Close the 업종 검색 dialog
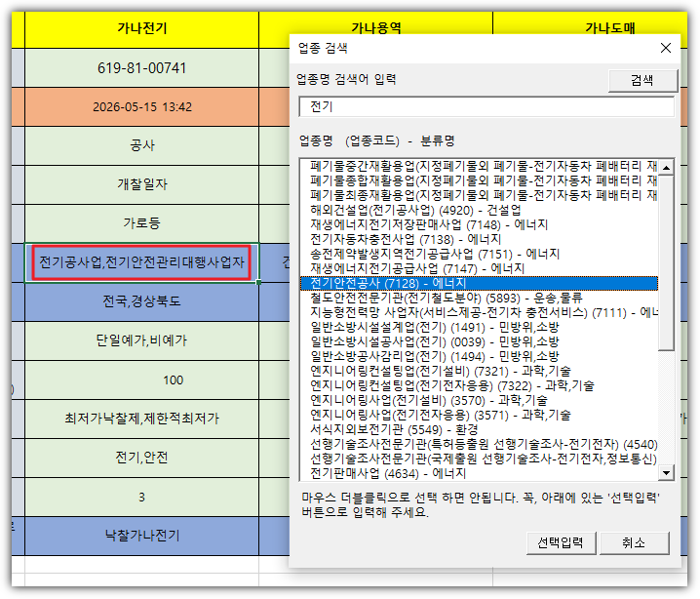This screenshot has width=700, height=599. point(666,48)
